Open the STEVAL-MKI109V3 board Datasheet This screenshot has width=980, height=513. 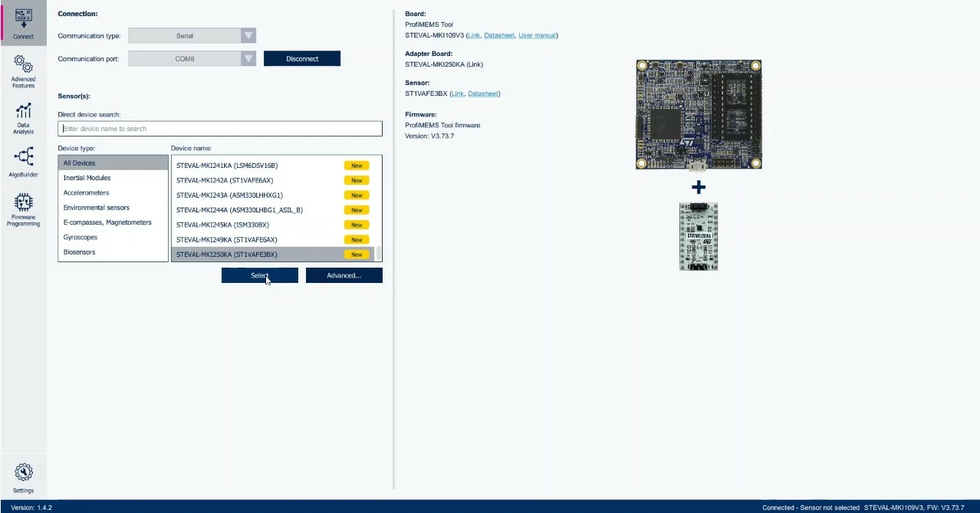pyautogui.click(x=498, y=35)
